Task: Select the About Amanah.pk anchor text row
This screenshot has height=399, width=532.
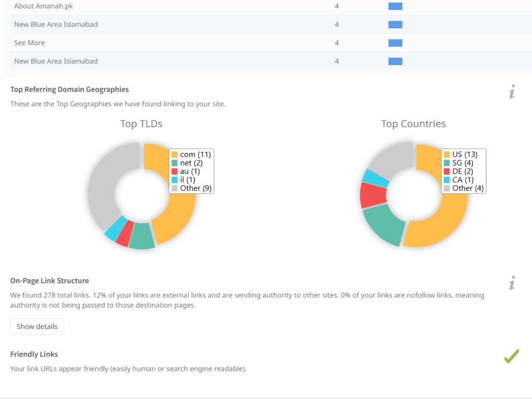Action: pyautogui.click(x=271, y=6)
